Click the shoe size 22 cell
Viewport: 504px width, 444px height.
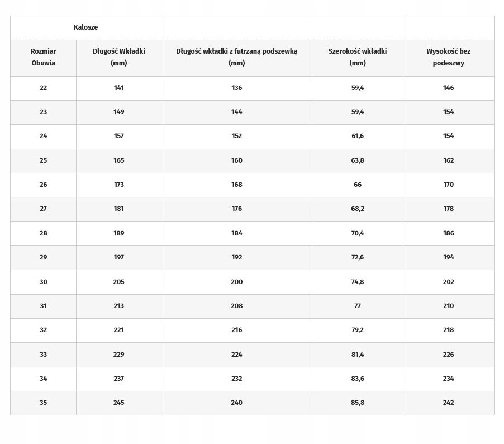click(x=43, y=88)
